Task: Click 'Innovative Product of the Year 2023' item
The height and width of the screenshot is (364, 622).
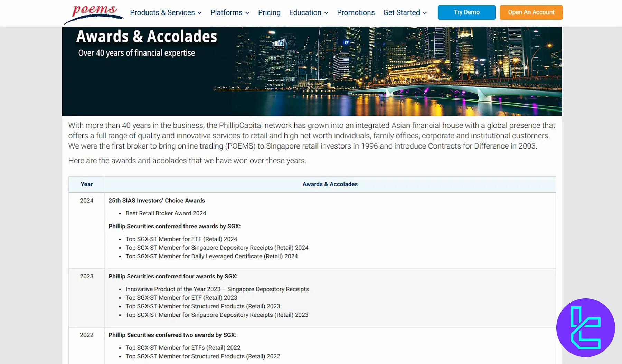Action: pyautogui.click(x=217, y=289)
